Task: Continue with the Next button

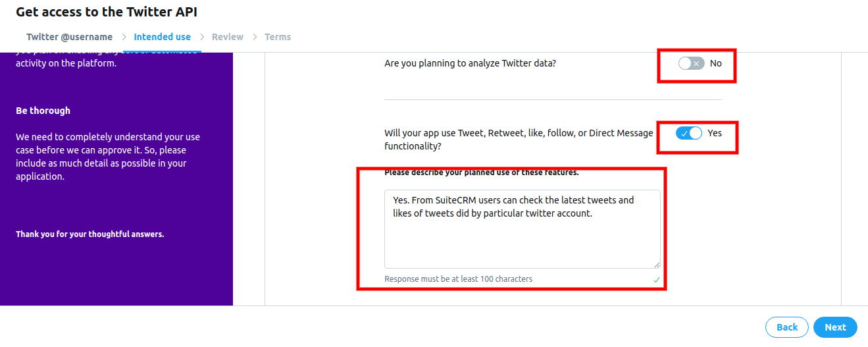Action: point(835,327)
